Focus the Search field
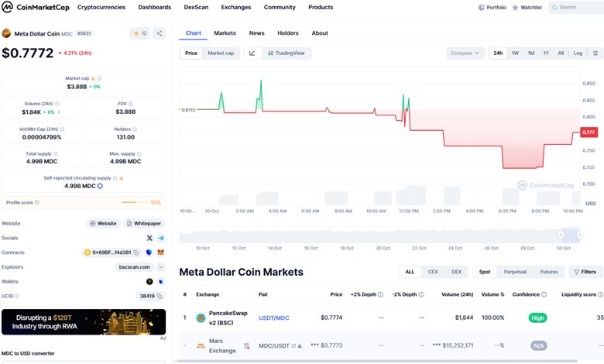The height and width of the screenshot is (364, 604). 576,7
